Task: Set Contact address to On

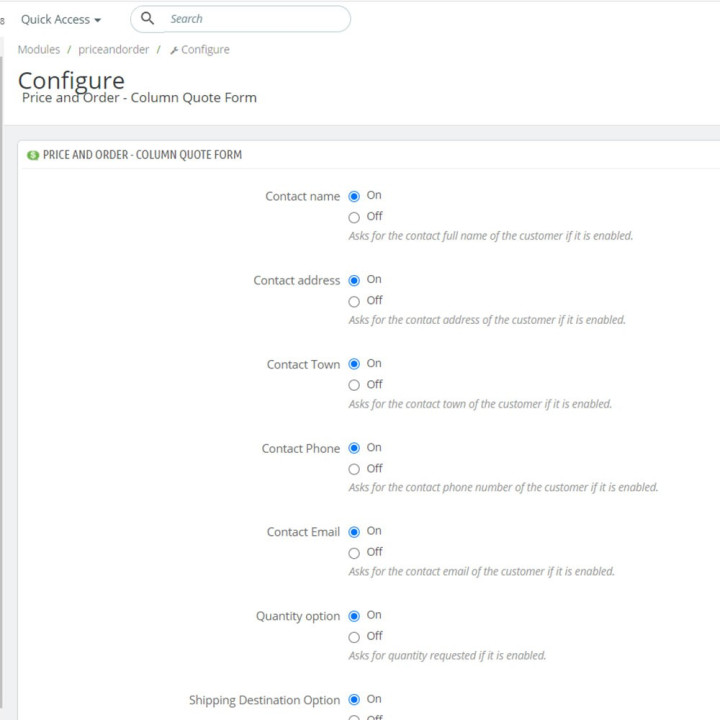Action: pos(354,281)
